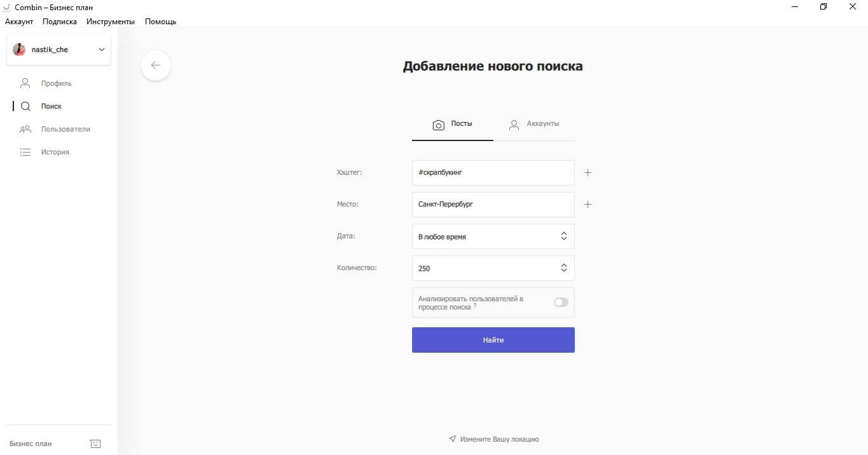The height and width of the screenshot is (455, 868).
Task: Open Пользователи via its sidebar icon
Action: (x=25, y=129)
